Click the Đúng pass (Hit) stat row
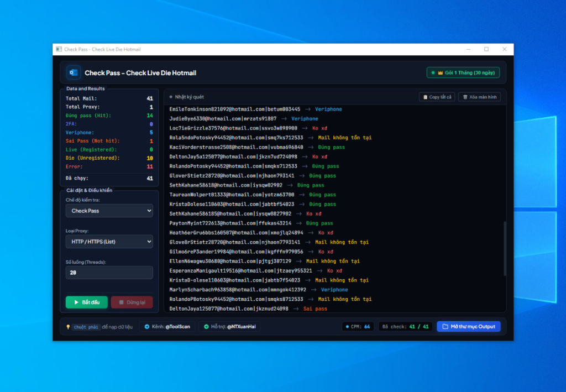The image size is (566, 392). point(109,116)
